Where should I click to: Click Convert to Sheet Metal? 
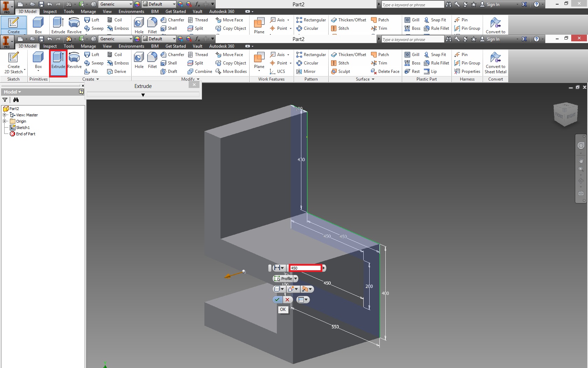(495, 63)
